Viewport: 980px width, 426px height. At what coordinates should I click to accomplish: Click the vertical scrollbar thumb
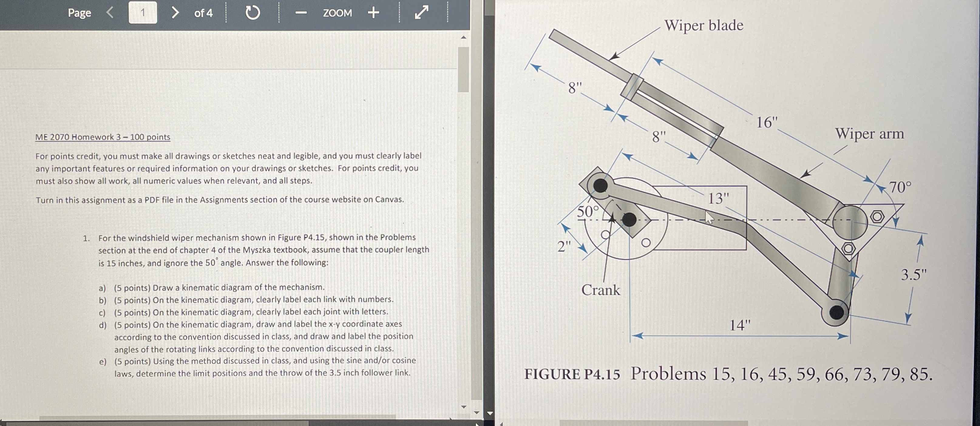tap(463, 69)
